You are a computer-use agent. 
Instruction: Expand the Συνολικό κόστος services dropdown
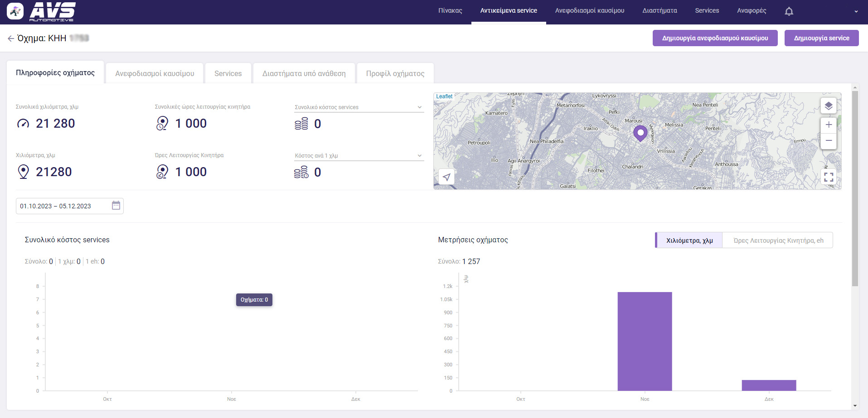point(419,107)
